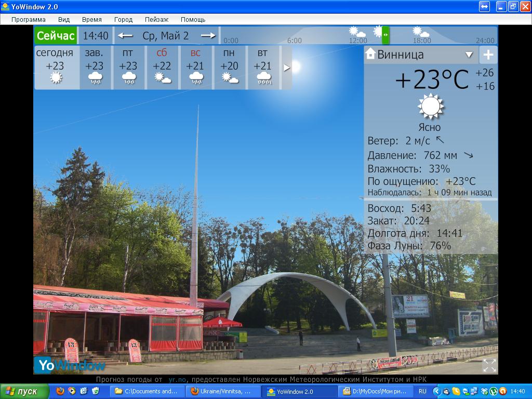This screenshot has width=532, height=399.
Task: Click the YoWindow logo in the landscape
Action: tap(70, 365)
